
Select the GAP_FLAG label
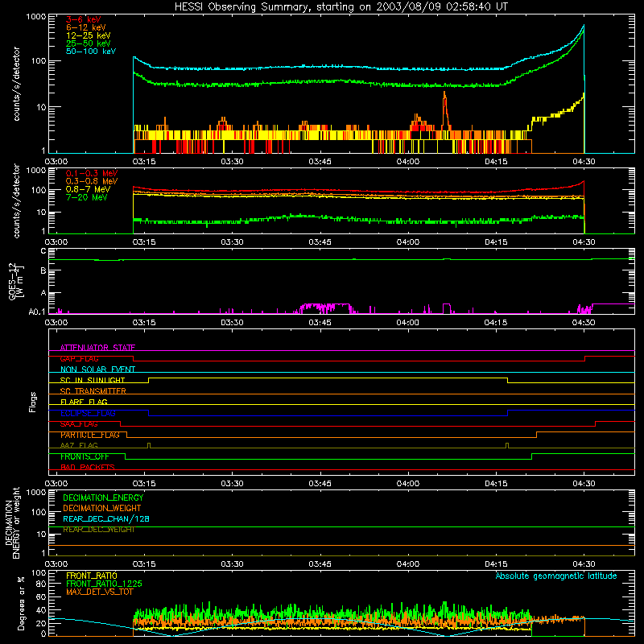[x=79, y=358]
